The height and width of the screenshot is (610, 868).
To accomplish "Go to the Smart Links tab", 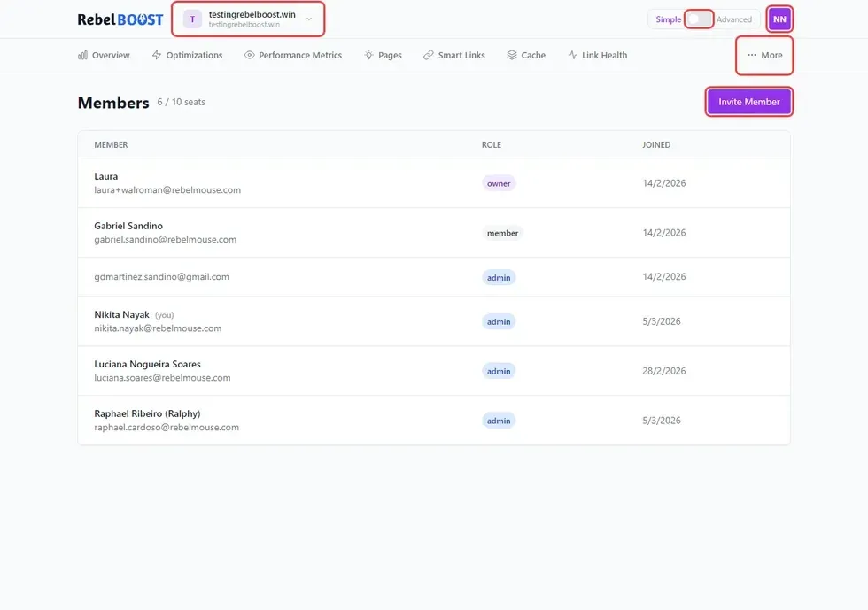I will coord(461,55).
